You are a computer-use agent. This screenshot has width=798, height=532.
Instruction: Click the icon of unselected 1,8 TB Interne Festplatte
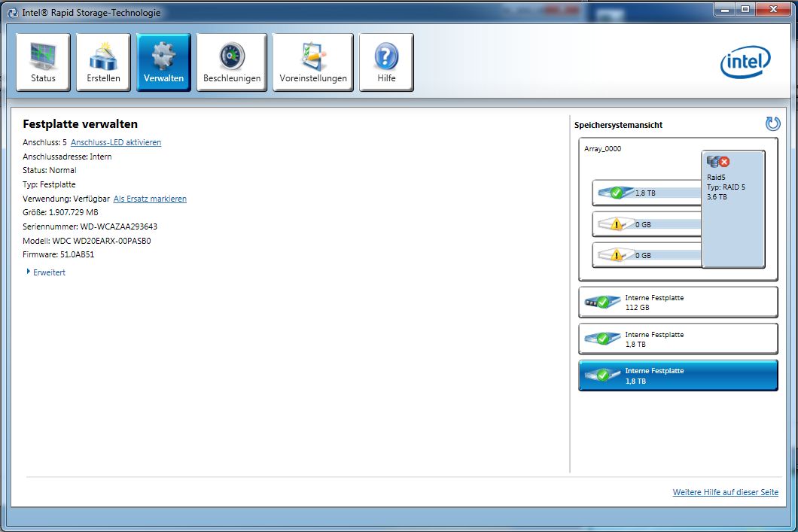click(602, 339)
